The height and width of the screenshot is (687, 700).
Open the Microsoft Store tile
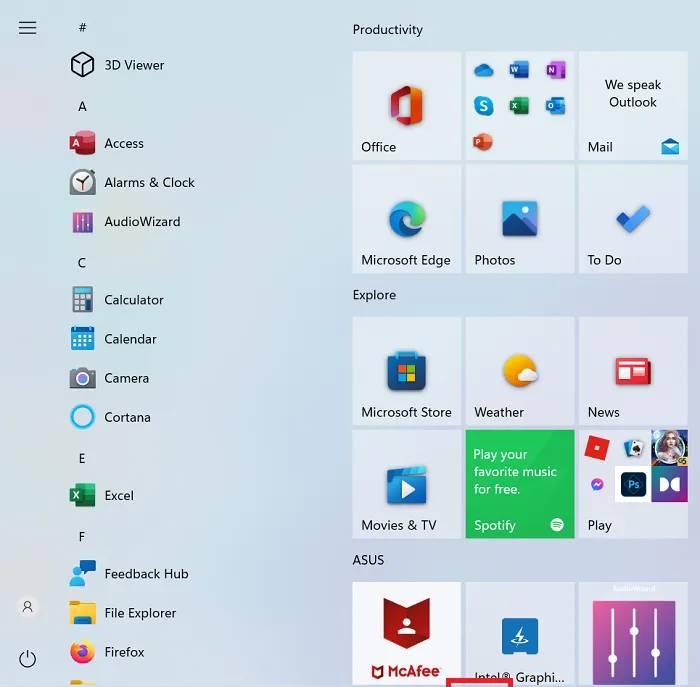[x=407, y=371]
